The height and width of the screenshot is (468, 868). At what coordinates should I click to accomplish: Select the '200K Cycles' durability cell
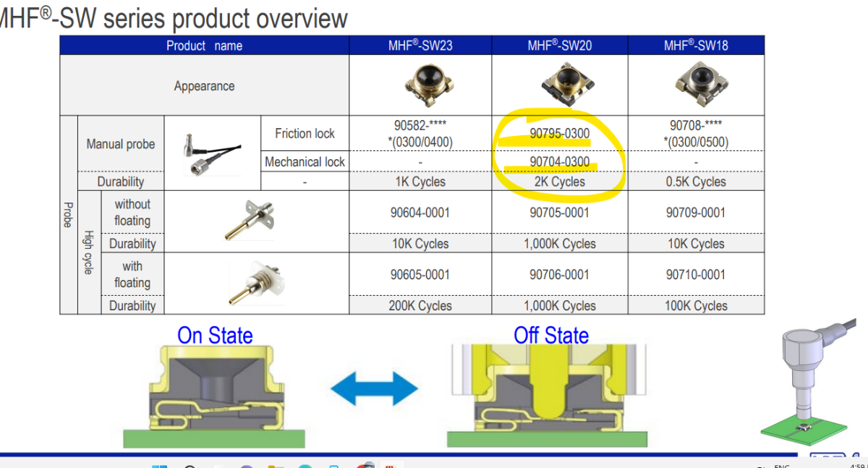(x=420, y=306)
